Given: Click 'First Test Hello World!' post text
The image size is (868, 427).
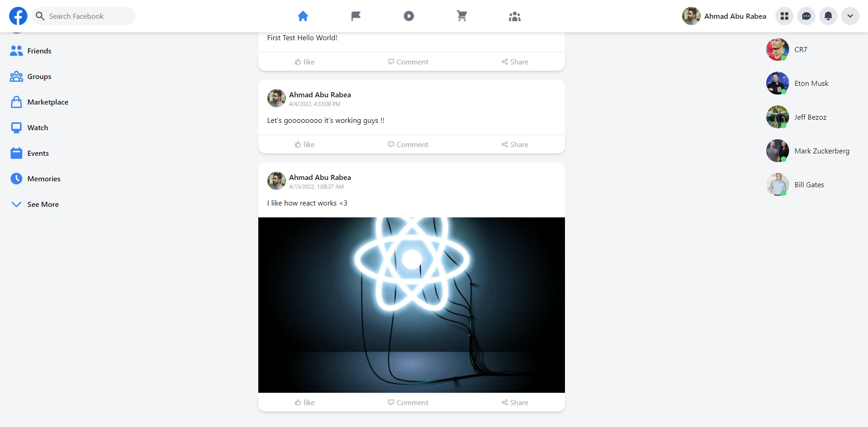Looking at the screenshot, I should [x=302, y=38].
